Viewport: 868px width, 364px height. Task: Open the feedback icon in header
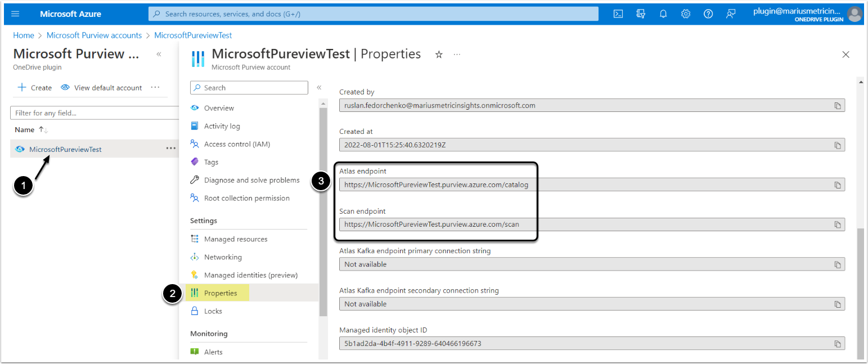tap(731, 14)
